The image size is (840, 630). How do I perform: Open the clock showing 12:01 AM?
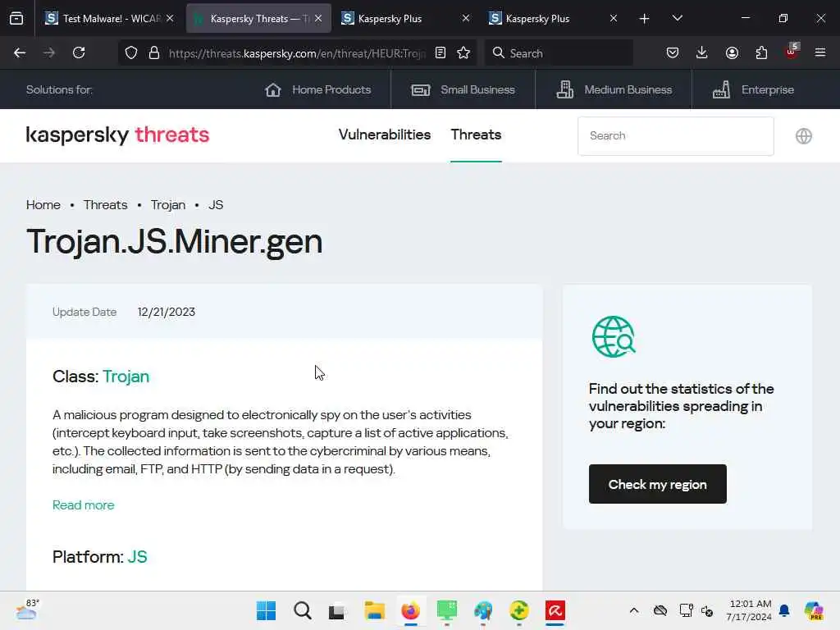click(x=749, y=610)
